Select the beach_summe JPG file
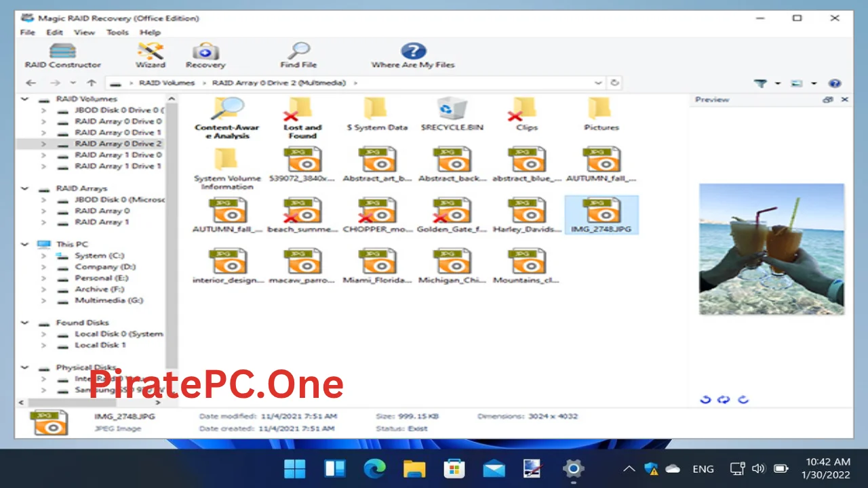The height and width of the screenshot is (488, 868). click(302, 216)
